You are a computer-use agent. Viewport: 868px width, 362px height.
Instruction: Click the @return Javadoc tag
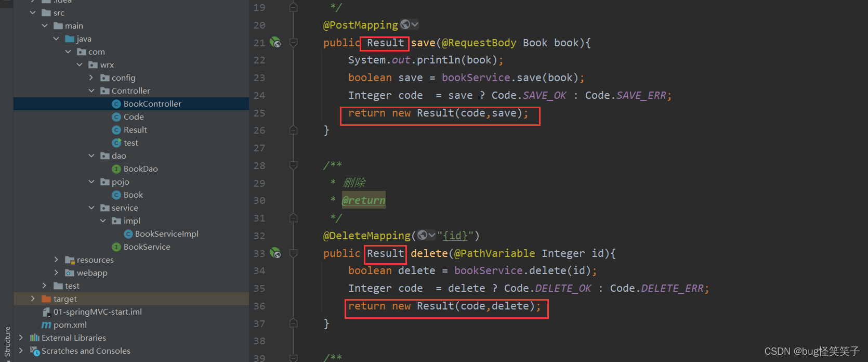pyautogui.click(x=364, y=200)
